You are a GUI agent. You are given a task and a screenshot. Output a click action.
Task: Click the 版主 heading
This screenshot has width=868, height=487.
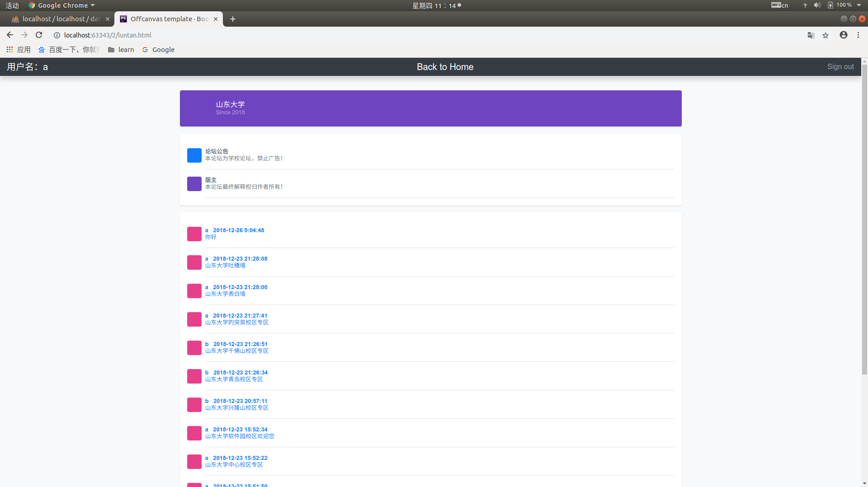click(211, 180)
